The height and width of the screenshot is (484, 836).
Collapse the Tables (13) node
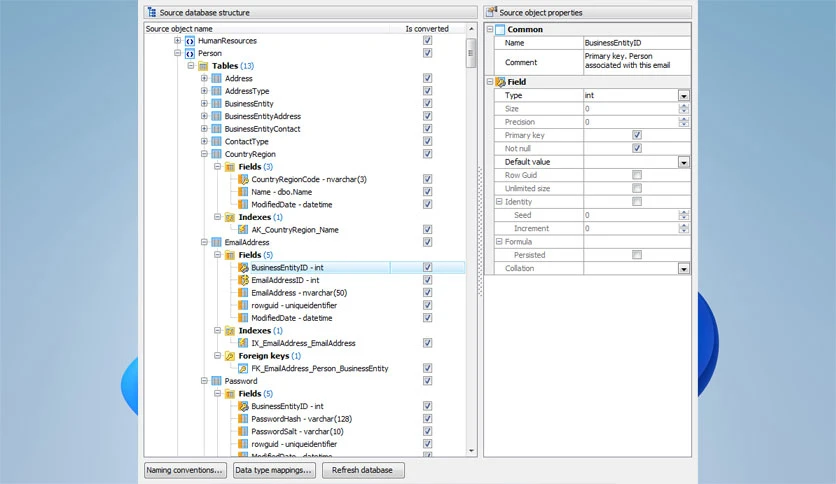click(x=191, y=66)
